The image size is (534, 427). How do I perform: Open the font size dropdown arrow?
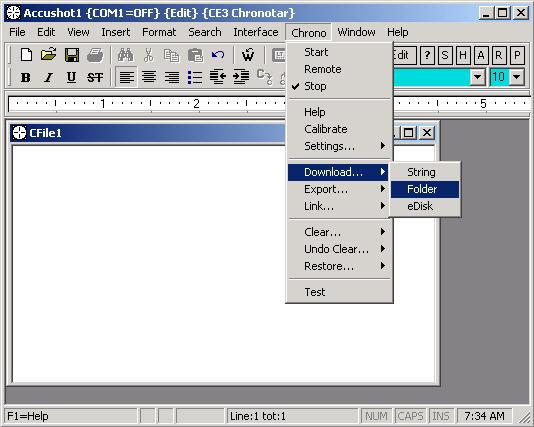[x=517, y=77]
